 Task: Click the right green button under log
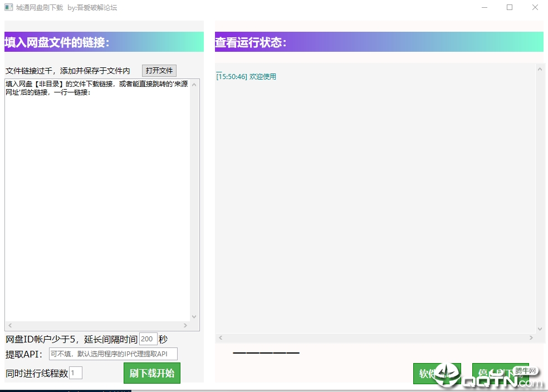click(501, 374)
